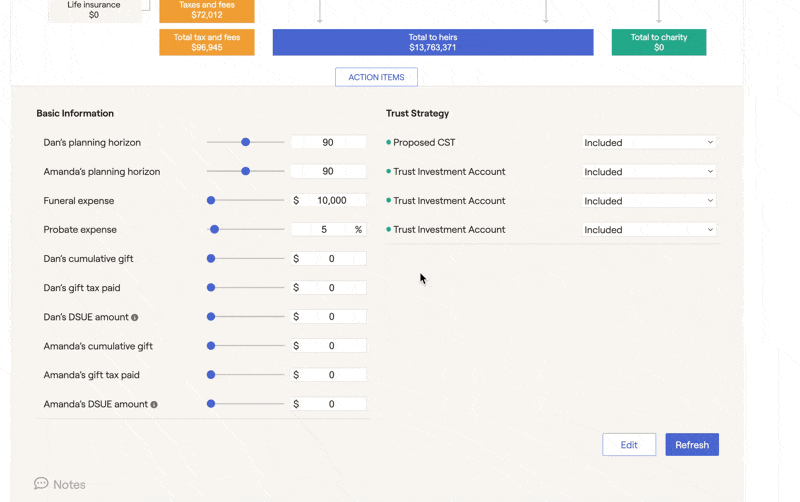The height and width of the screenshot is (502, 800).
Task: Select the Total to charity green box
Action: [659, 42]
